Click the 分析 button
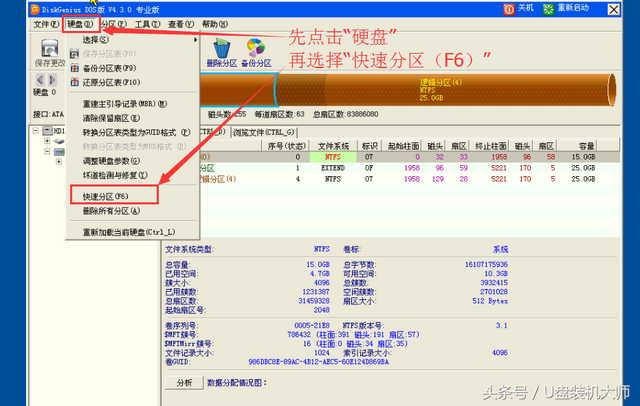The width and height of the screenshot is (640, 406). (x=184, y=383)
